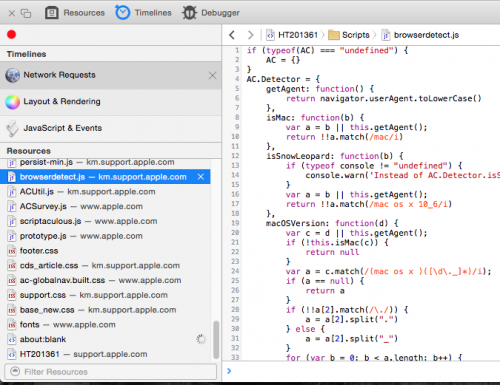Open ACSurvey.js resource
500x385 pixels.
tap(105, 206)
